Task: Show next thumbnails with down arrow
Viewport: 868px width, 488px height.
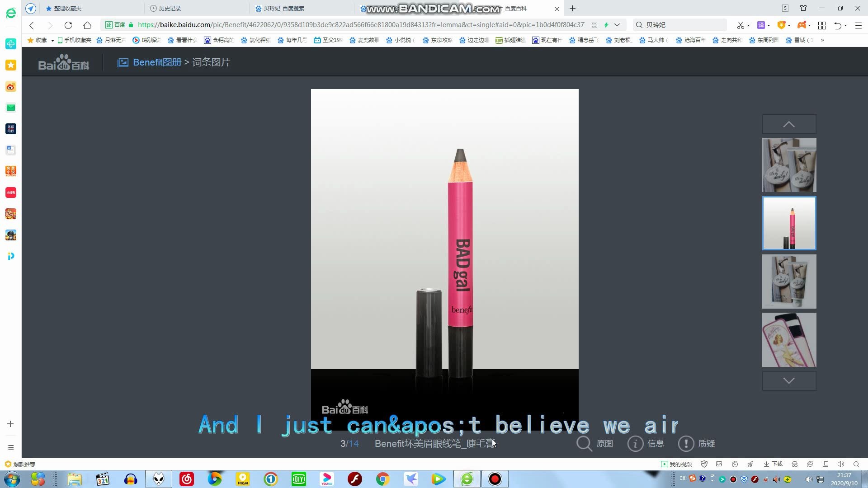Action: [789, 381]
